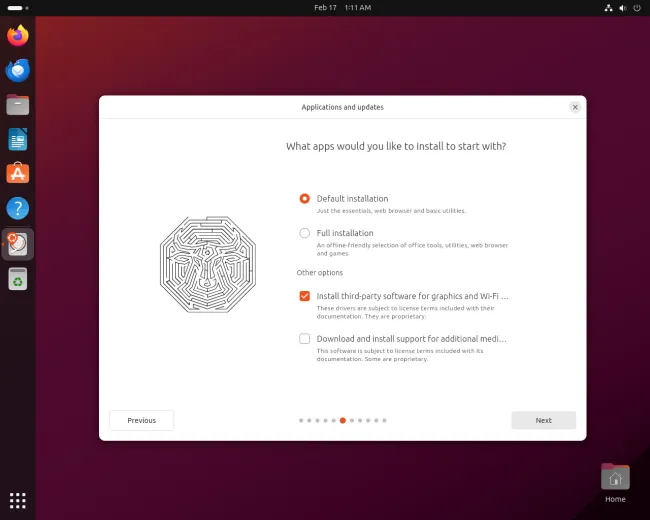Open Firefox from the dock
650x520 pixels.
pos(17,36)
